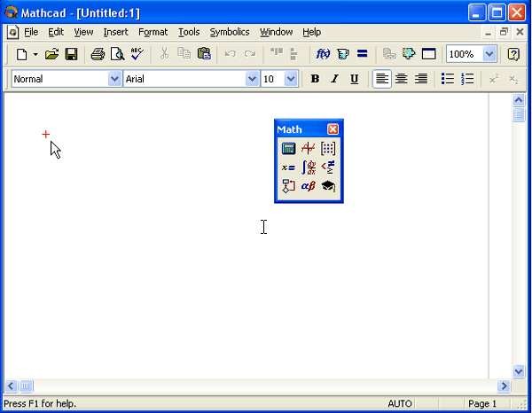Click the Calculate equals-sign icon
532x413 pixels.
click(363, 53)
